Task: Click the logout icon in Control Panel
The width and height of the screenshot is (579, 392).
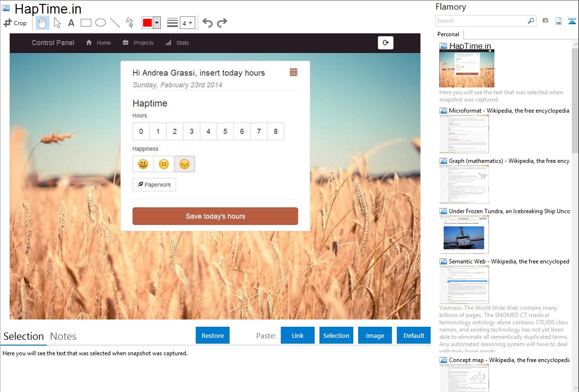Action: (x=386, y=43)
